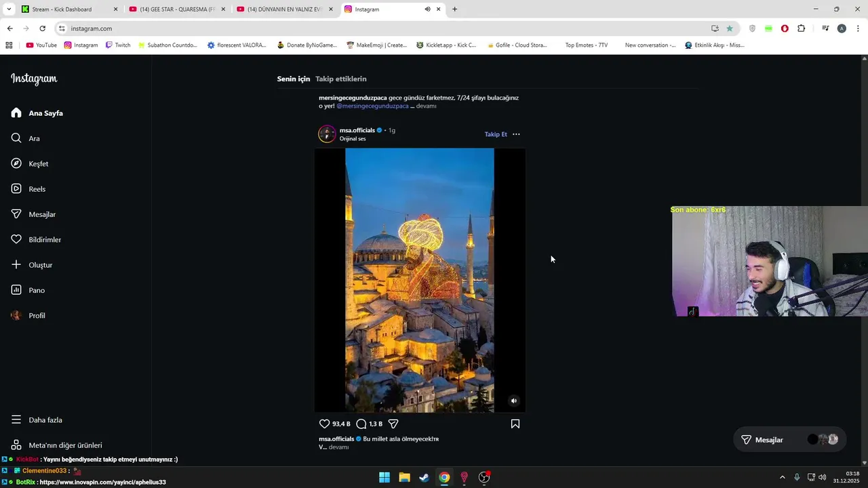
Task: Open the Kicklet.app bookmark
Action: (x=446, y=45)
